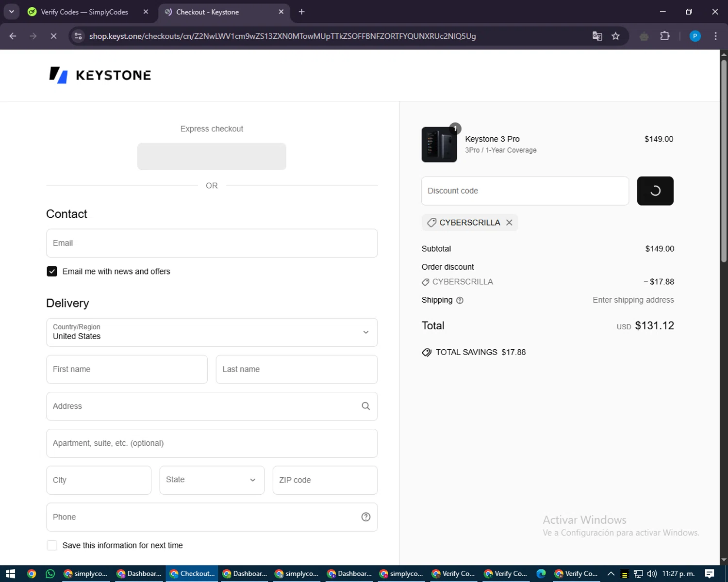This screenshot has height=582, width=728.
Task: Bookmark this page with the star icon
Action: tap(616, 36)
